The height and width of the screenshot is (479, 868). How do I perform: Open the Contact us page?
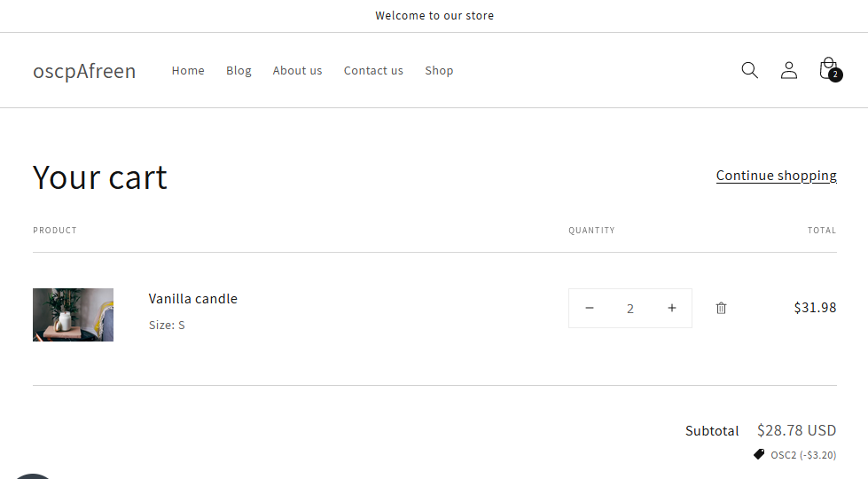tap(373, 71)
